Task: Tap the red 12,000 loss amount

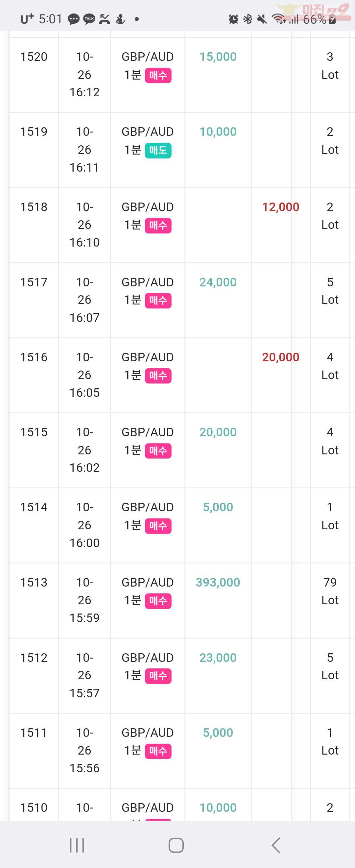Action: [x=281, y=207]
